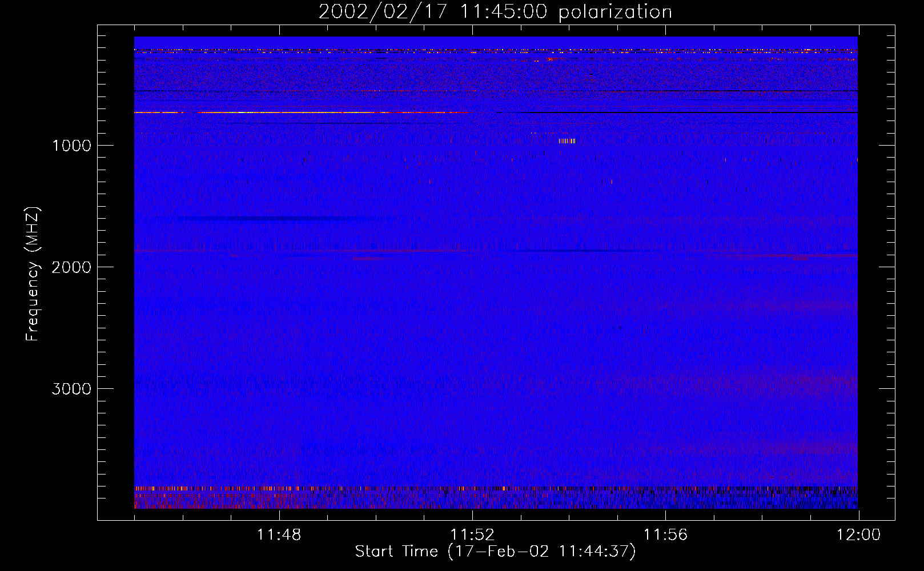Click the 3000 frequency tick label
The height and width of the screenshot is (571, 924).
[71, 389]
